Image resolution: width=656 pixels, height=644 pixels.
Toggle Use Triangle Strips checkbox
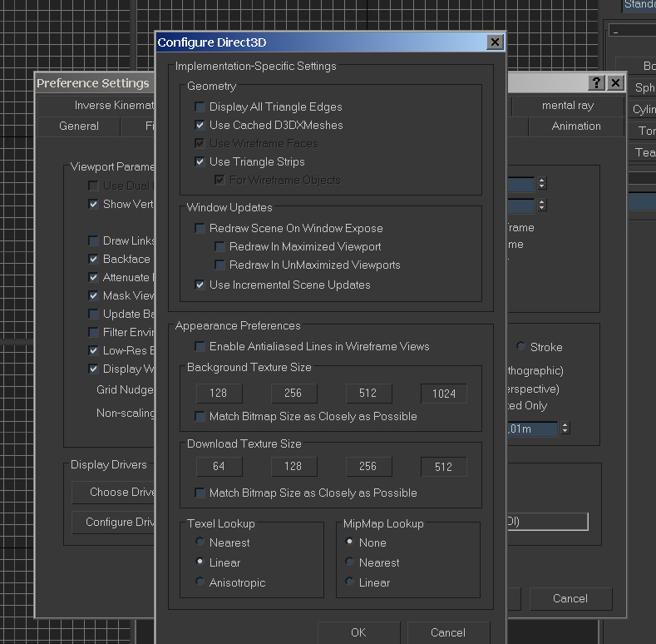(x=200, y=161)
